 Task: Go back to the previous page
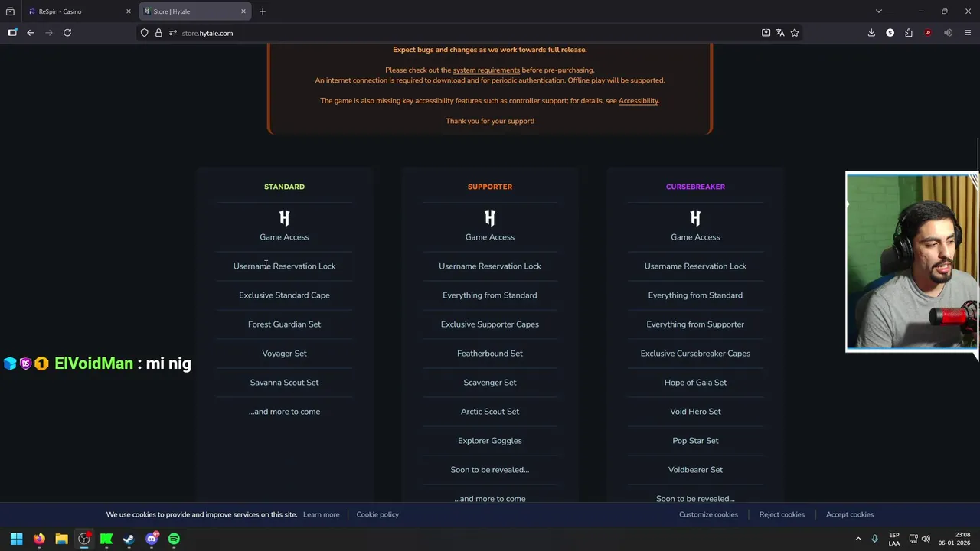[31, 33]
